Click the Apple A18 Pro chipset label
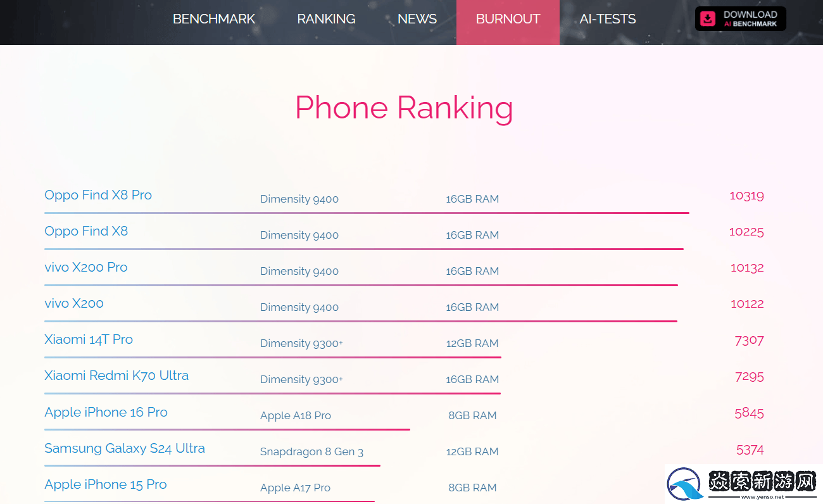 (296, 415)
